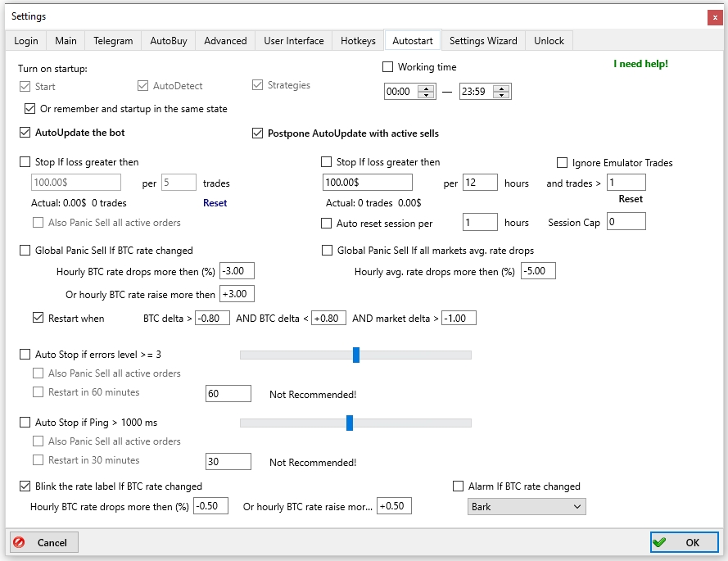
Task: Click the hourly BTC rate raise +3.00 field
Action: (x=237, y=293)
